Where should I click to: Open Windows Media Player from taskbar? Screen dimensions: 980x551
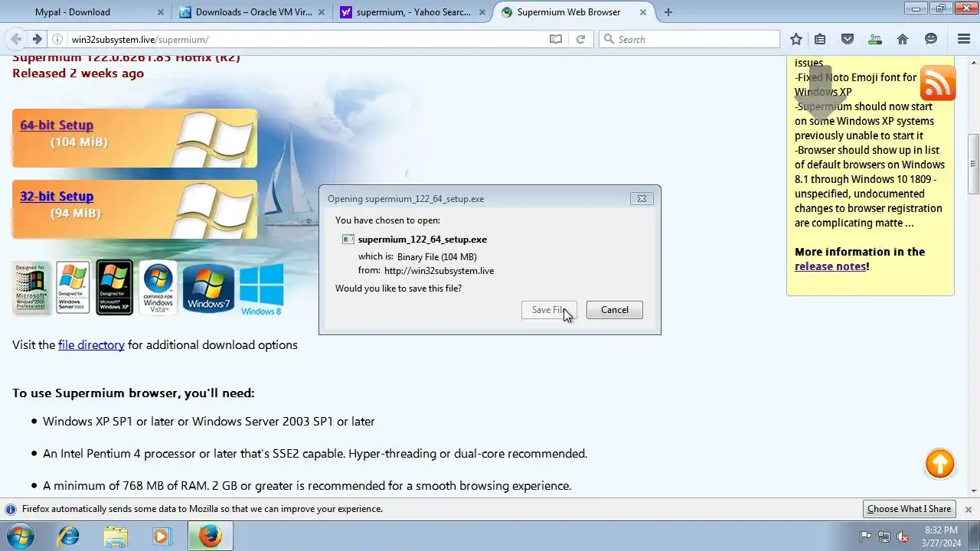point(162,536)
